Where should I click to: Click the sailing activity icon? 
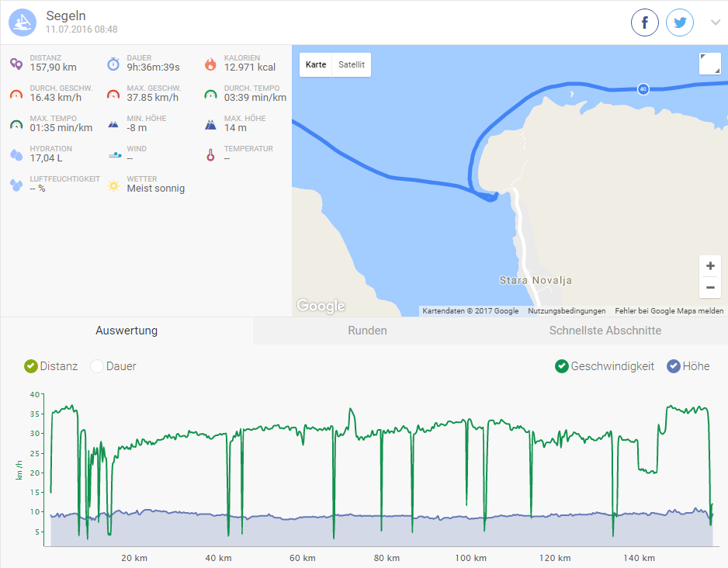[23, 23]
